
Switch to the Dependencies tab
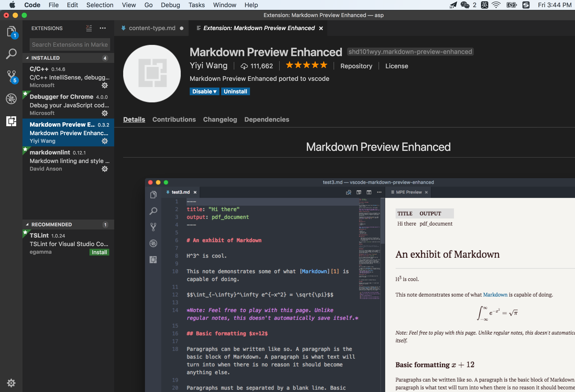267,119
